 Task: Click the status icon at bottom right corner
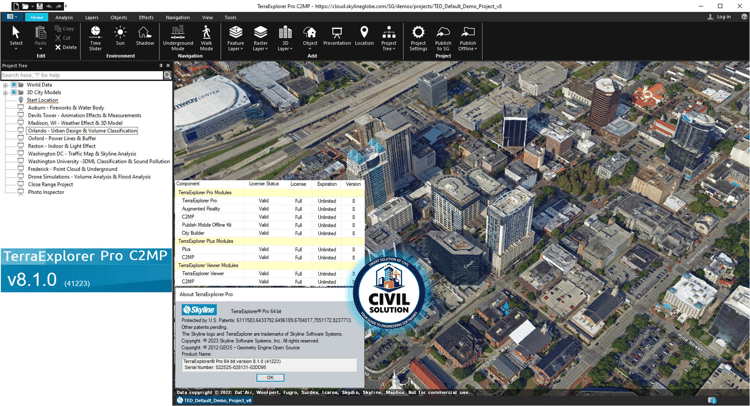pos(712,400)
